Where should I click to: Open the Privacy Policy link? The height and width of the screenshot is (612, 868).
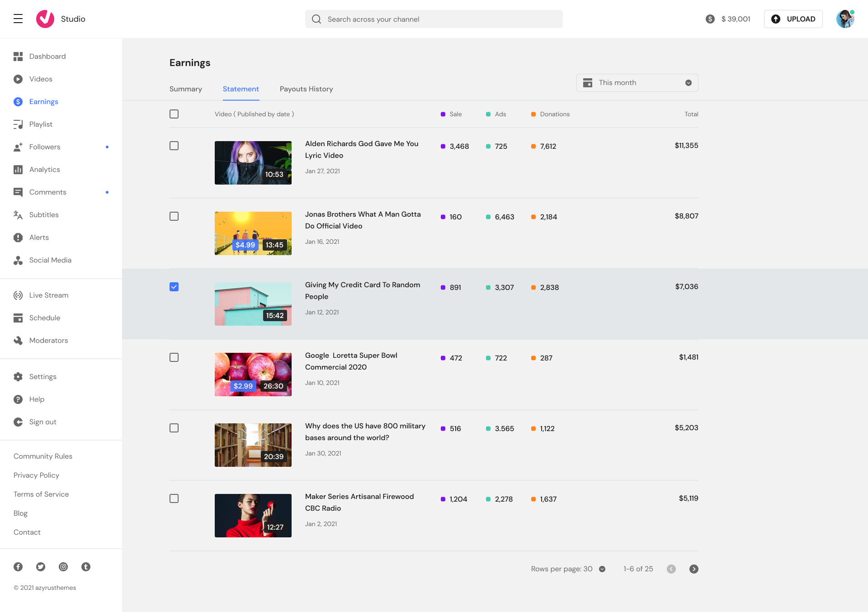point(36,475)
